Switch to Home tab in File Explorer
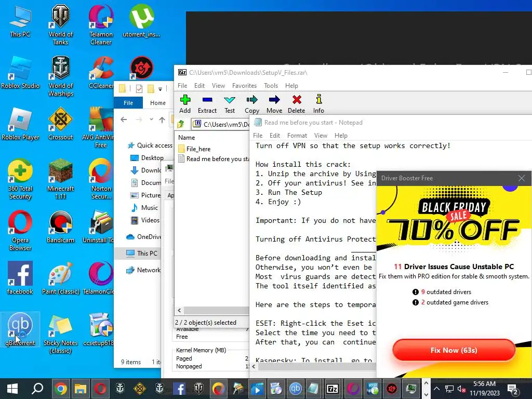 pyautogui.click(x=158, y=103)
